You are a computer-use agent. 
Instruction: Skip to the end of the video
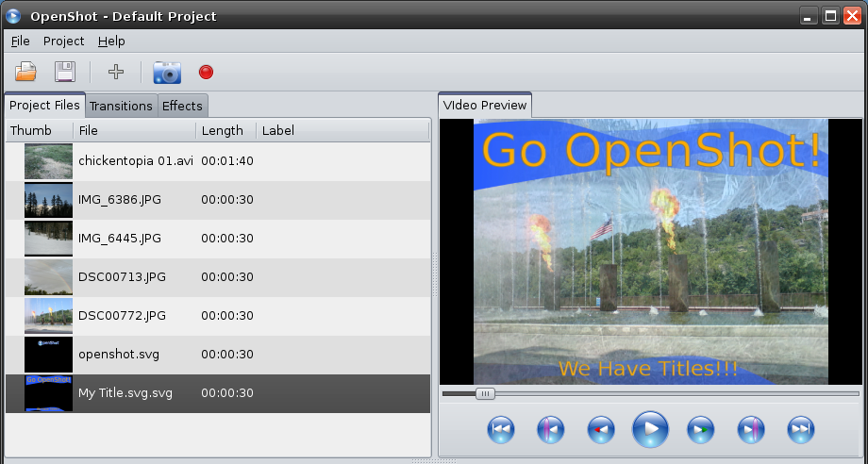click(800, 430)
